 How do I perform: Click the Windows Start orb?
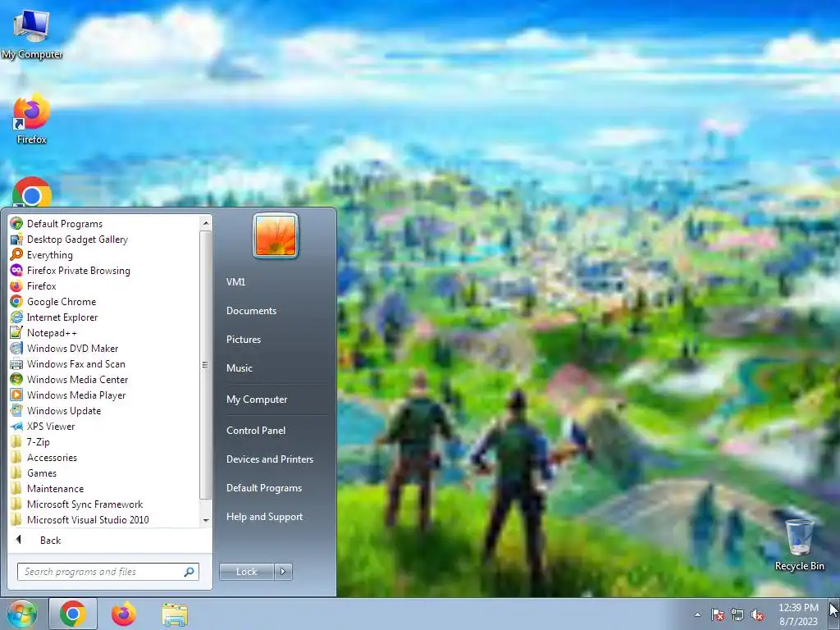pyautogui.click(x=22, y=614)
